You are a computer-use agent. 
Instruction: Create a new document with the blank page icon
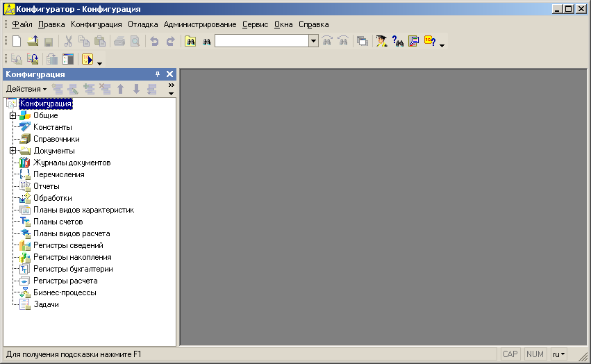(x=17, y=41)
